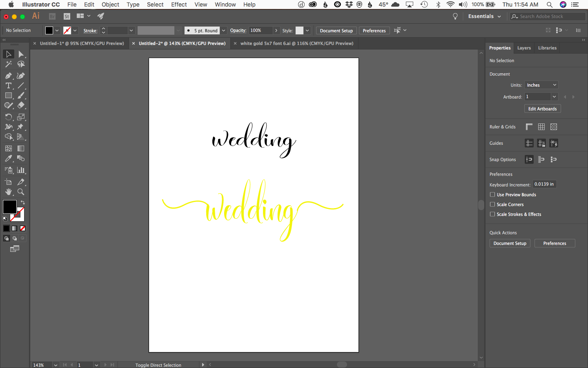Viewport: 588px width, 368px height.
Task: Activate the Curvature tool
Action: tap(21, 76)
